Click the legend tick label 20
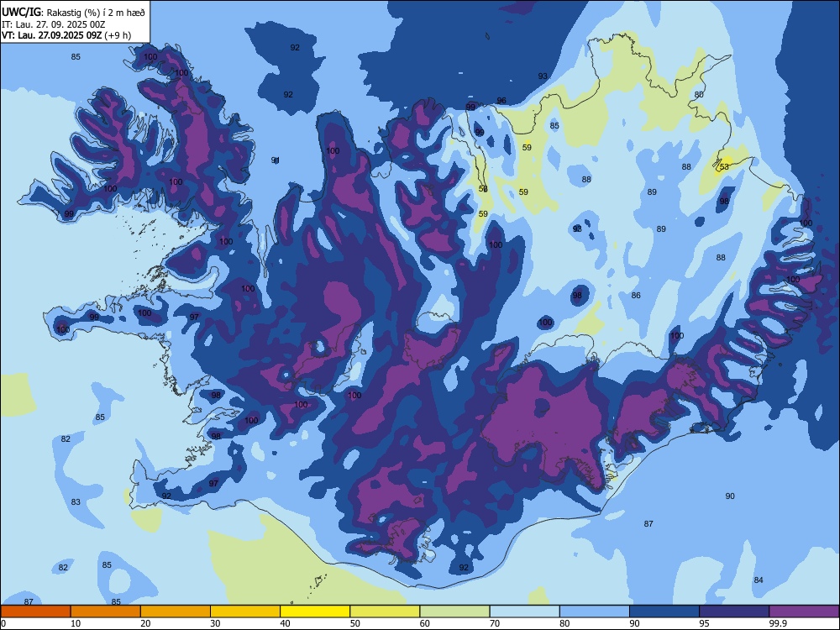 [145, 623]
